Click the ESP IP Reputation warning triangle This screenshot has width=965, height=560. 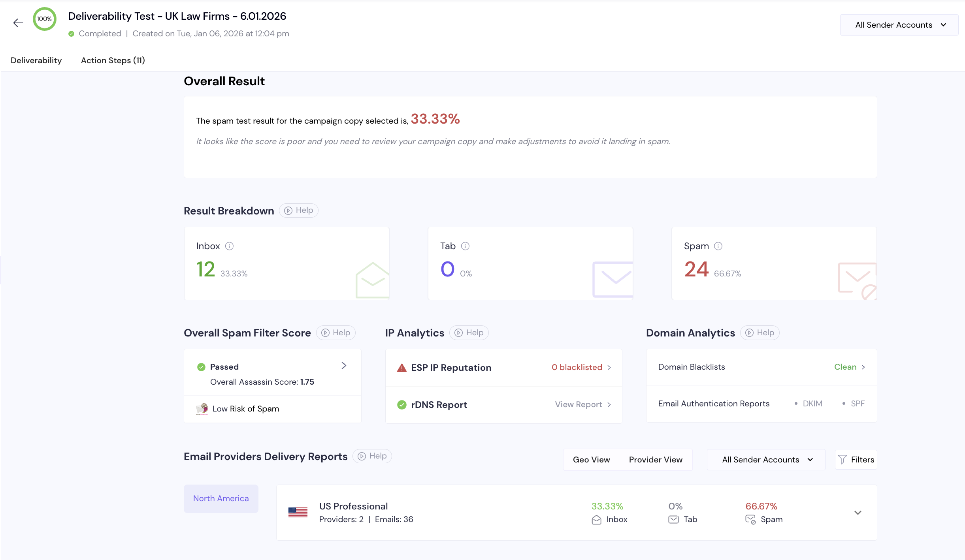pos(401,368)
